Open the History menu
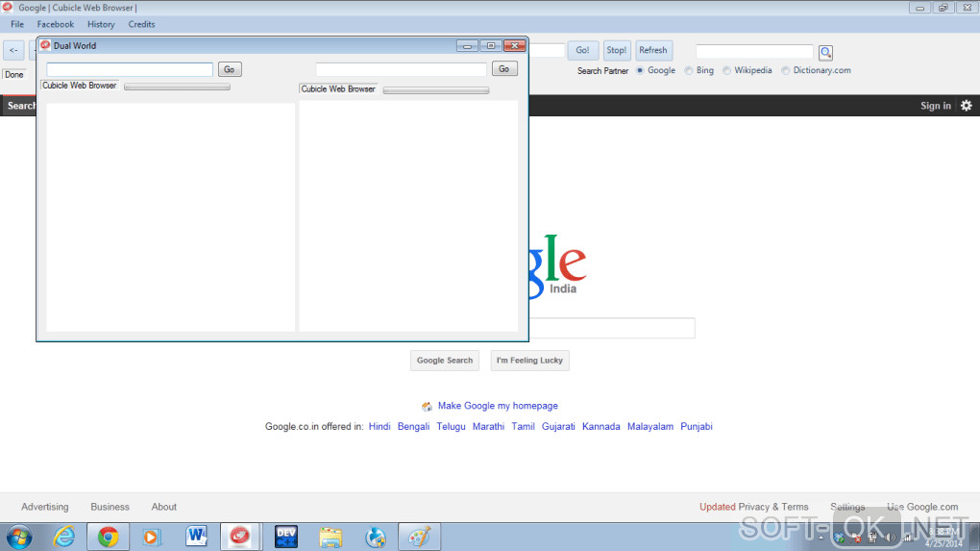980x551 pixels. coord(101,24)
